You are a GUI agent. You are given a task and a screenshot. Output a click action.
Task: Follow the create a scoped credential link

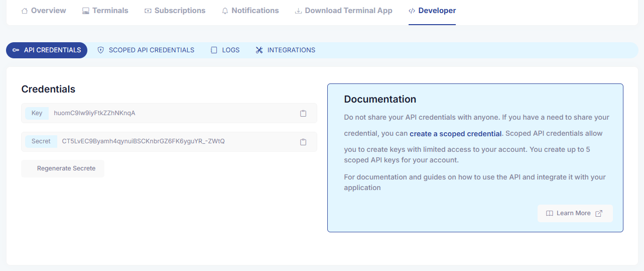tap(456, 134)
